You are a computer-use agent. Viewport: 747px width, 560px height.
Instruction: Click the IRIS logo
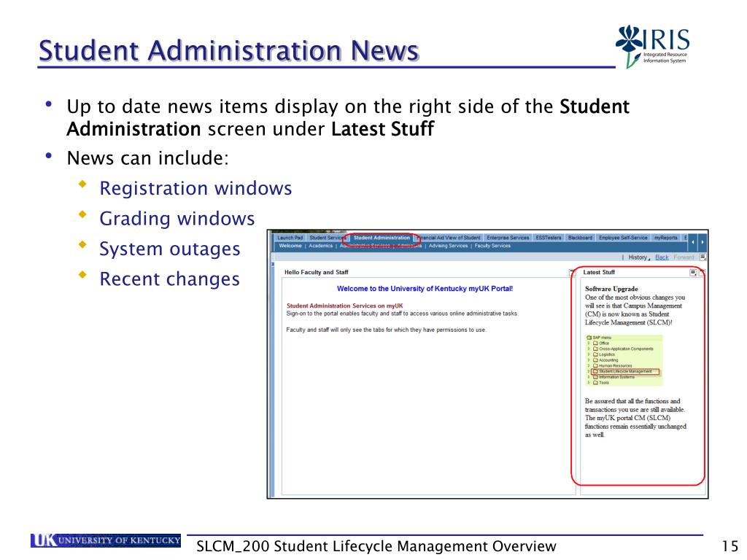pos(653,46)
